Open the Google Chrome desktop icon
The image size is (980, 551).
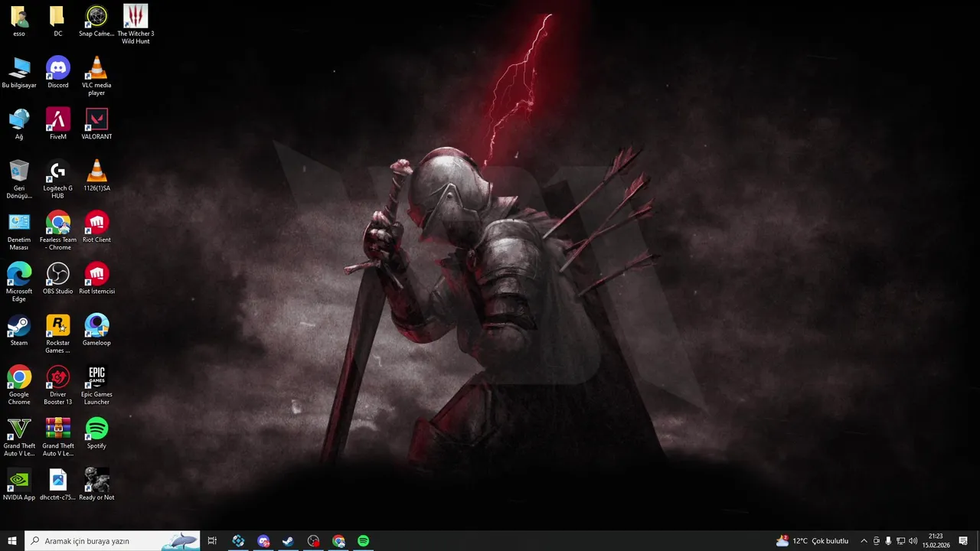pyautogui.click(x=19, y=384)
